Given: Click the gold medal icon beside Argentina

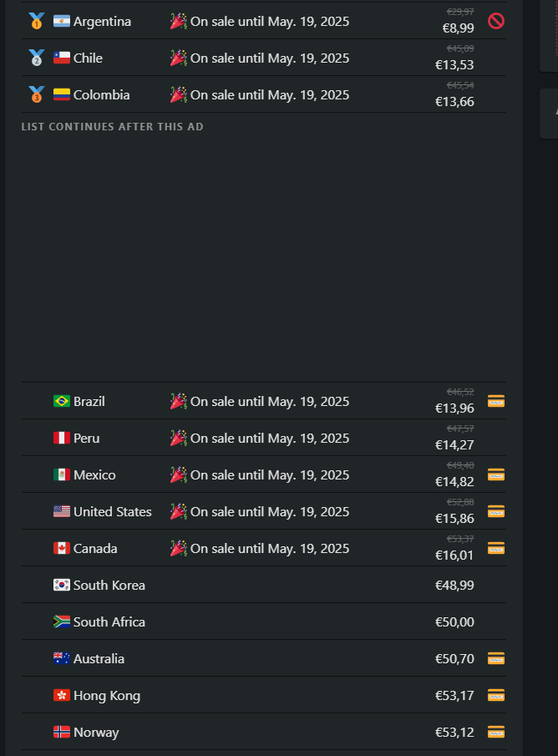Looking at the screenshot, I should pyautogui.click(x=36, y=21).
